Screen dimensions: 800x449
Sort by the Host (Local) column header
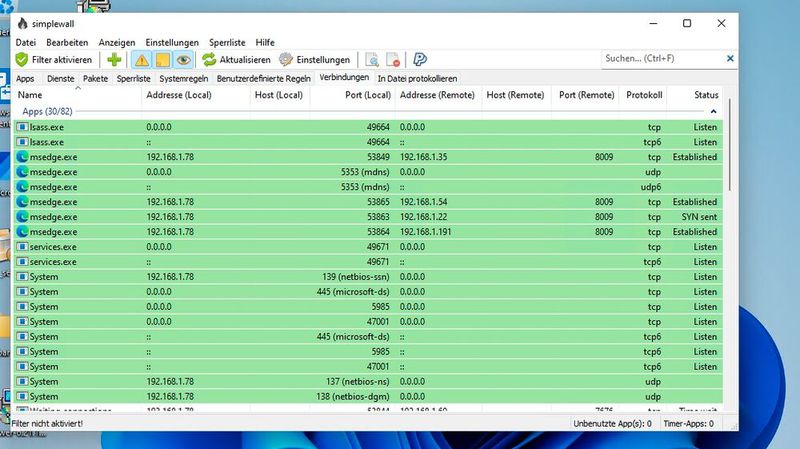[279, 95]
